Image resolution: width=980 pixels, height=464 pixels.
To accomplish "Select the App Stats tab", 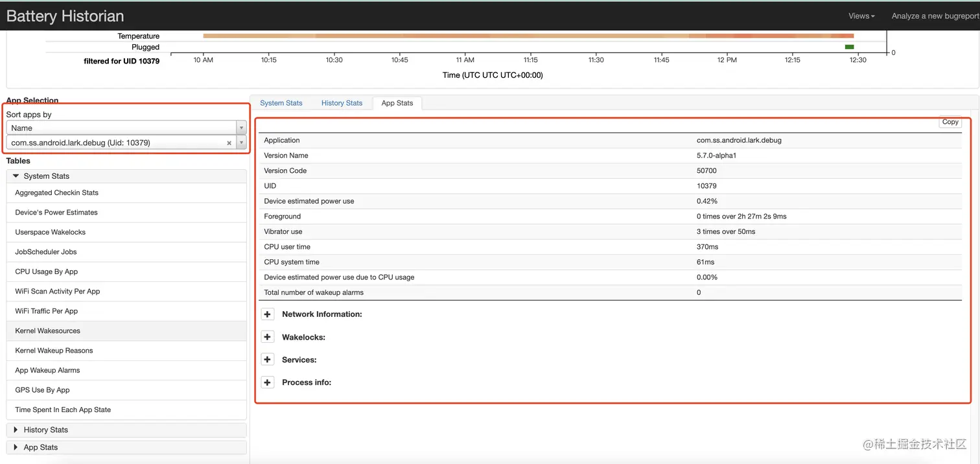I will [x=397, y=103].
